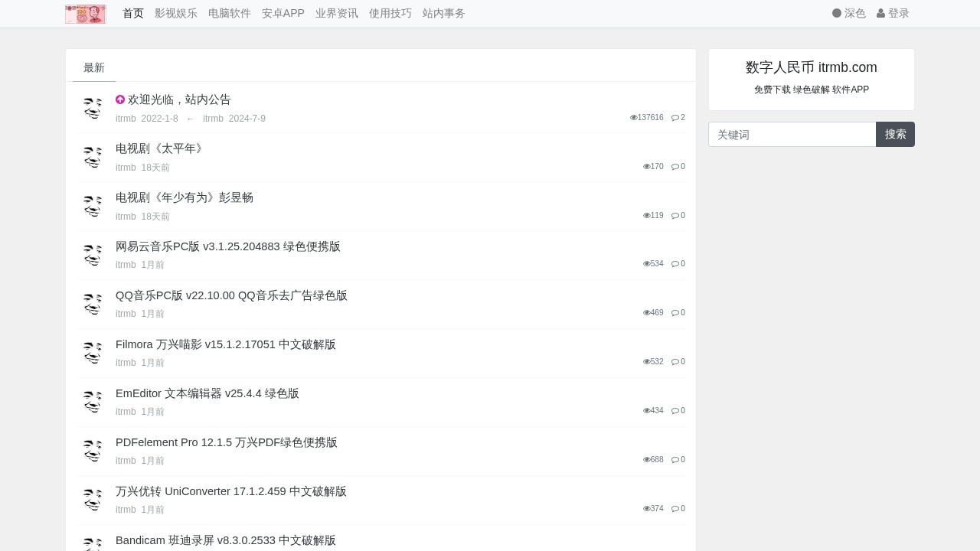
Task: Click avatar beside EmEditor 文本编辑器 post
Action: coord(93,402)
